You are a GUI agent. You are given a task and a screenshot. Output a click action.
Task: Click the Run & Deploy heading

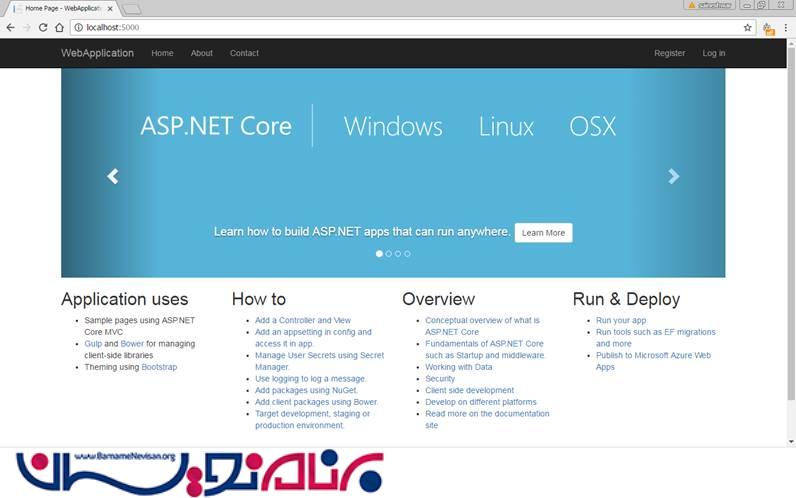pos(626,300)
